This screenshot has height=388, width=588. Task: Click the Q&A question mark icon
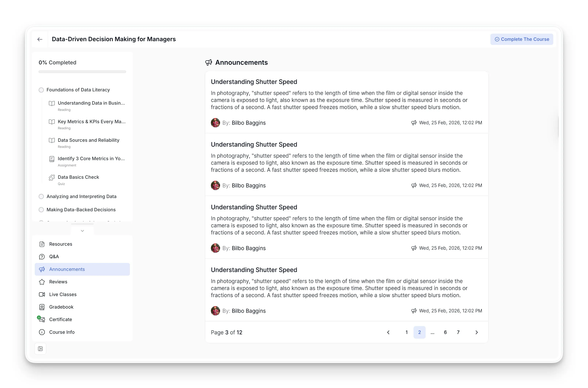[42, 257]
